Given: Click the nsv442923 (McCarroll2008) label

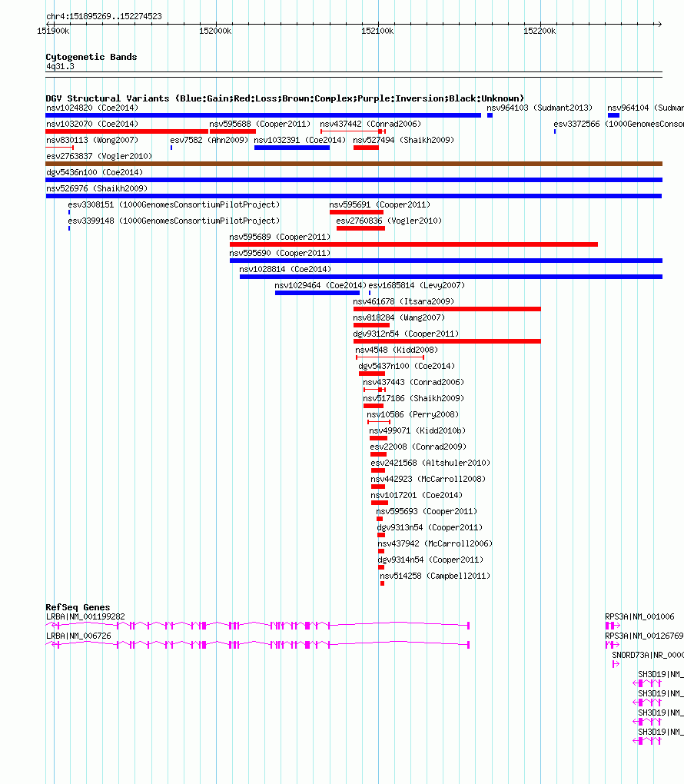Looking at the screenshot, I should point(428,479).
